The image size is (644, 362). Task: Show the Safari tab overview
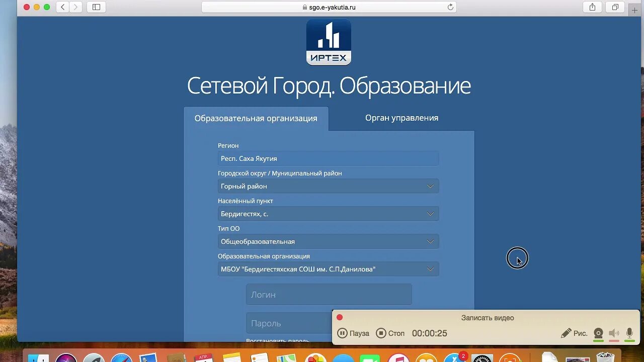(615, 7)
